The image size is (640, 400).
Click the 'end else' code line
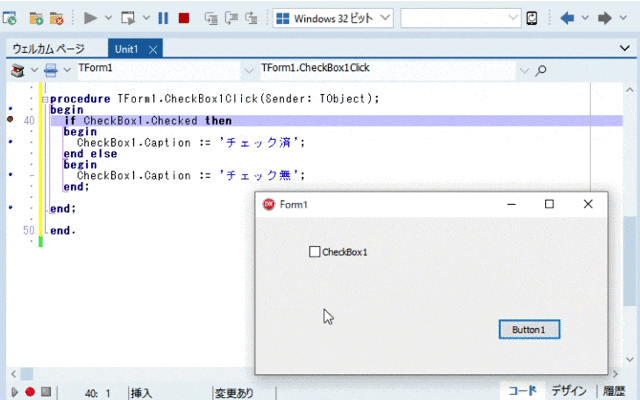click(90, 154)
